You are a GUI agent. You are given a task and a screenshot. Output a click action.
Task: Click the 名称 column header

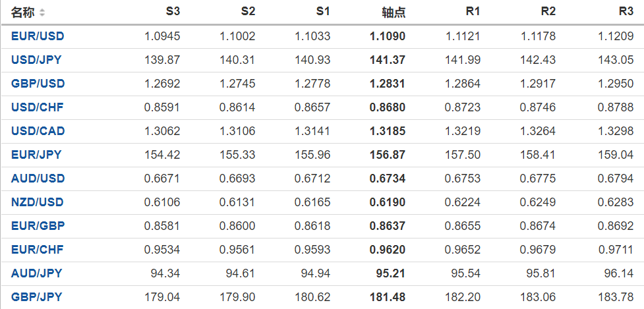coord(24,13)
